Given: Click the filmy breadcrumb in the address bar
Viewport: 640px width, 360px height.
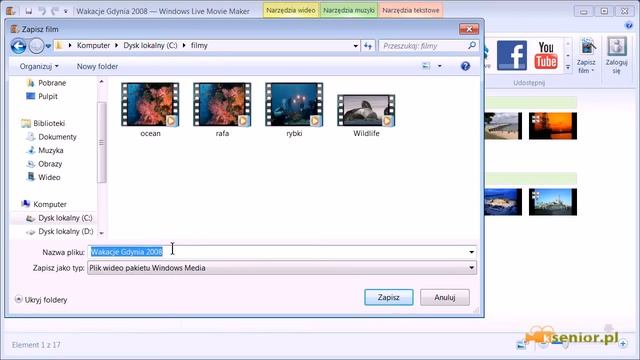Looking at the screenshot, I should [199, 45].
